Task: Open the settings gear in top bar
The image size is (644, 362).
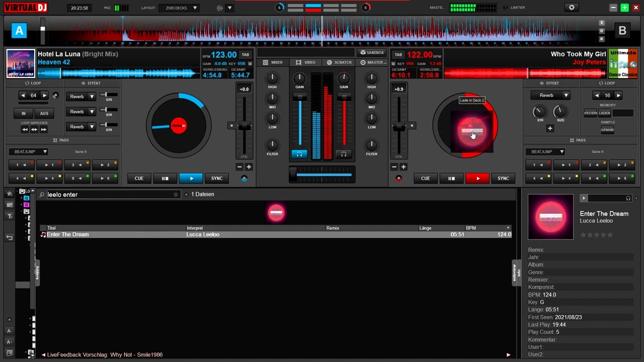Action: (x=572, y=8)
